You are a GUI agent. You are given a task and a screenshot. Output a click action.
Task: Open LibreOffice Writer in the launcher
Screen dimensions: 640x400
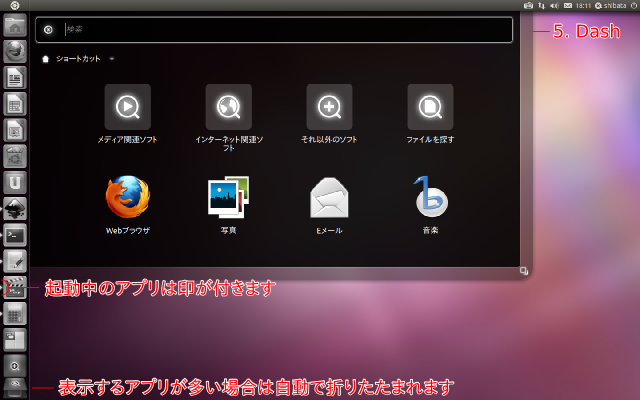click(15, 78)
